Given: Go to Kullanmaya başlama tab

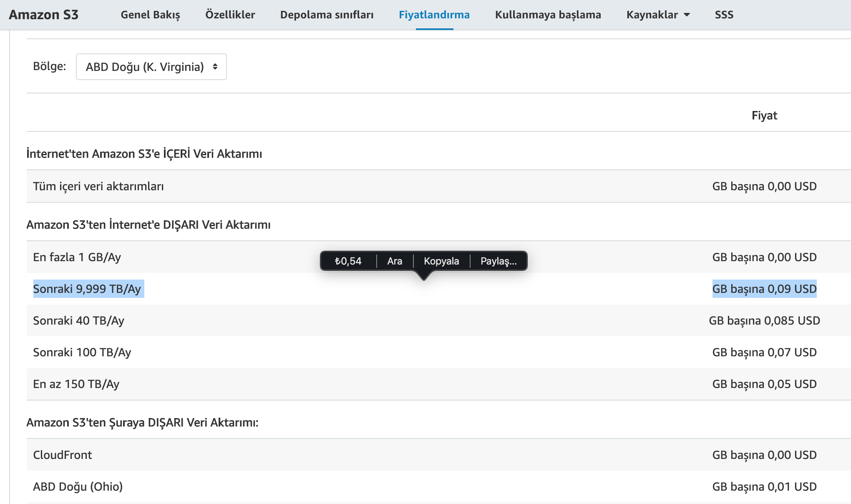Looking at the screenshot, I should pyautogui.click(x=548, y=15).
